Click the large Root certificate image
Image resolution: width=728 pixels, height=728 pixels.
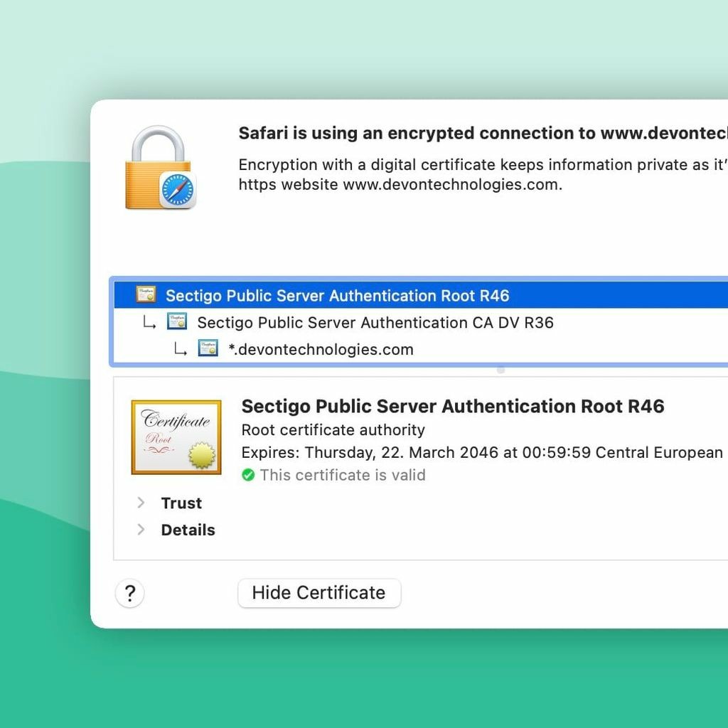click(176, 437)
